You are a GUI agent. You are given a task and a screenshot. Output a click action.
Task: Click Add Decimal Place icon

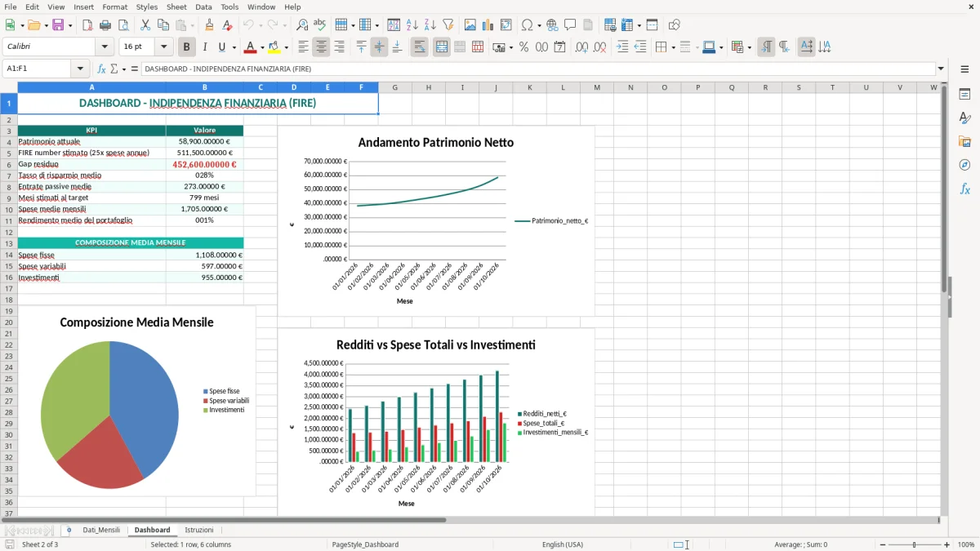pos(582,47)
